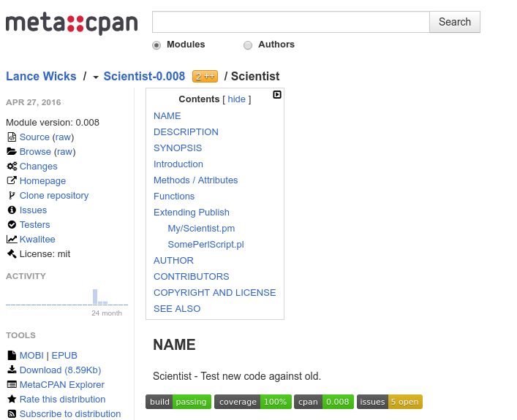Open raw link next to Source
This screenshot has height=420, width=517.
(63, 137)
